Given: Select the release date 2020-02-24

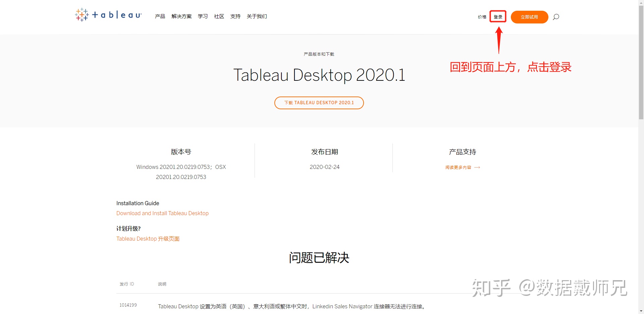Looking at the screenshot, I should [324, 167].
